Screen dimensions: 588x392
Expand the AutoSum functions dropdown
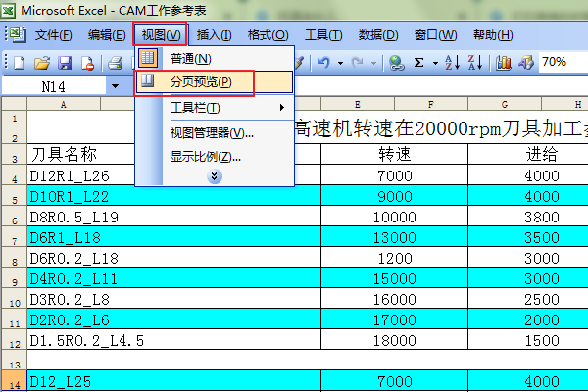[x=435, y=63]
